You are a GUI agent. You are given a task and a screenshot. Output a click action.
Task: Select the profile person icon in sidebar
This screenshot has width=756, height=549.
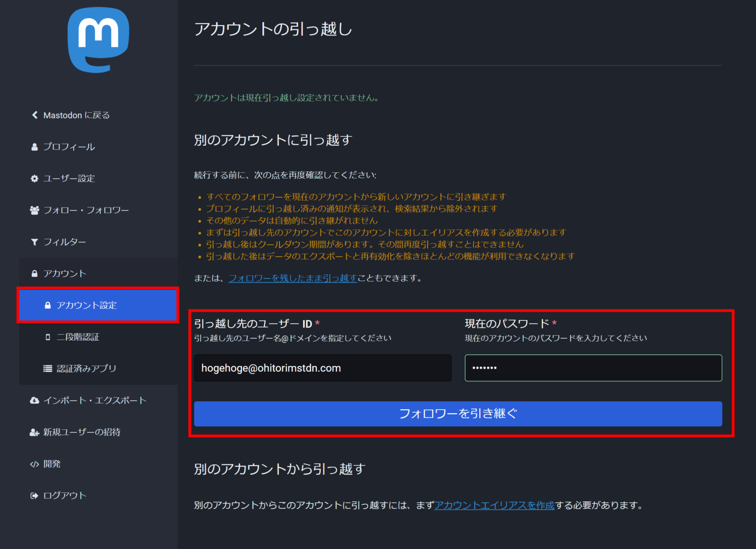click(34, 146)
